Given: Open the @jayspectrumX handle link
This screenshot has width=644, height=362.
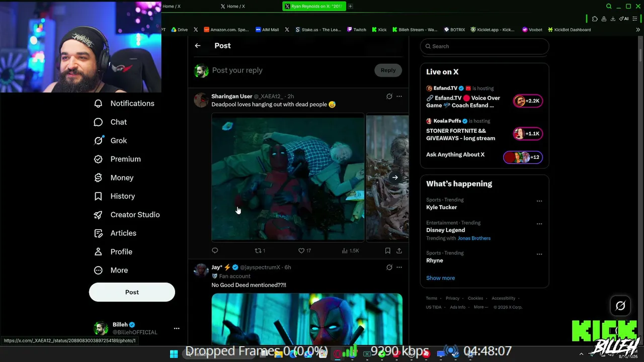Looking at the screenshot, I should point(260,267).
